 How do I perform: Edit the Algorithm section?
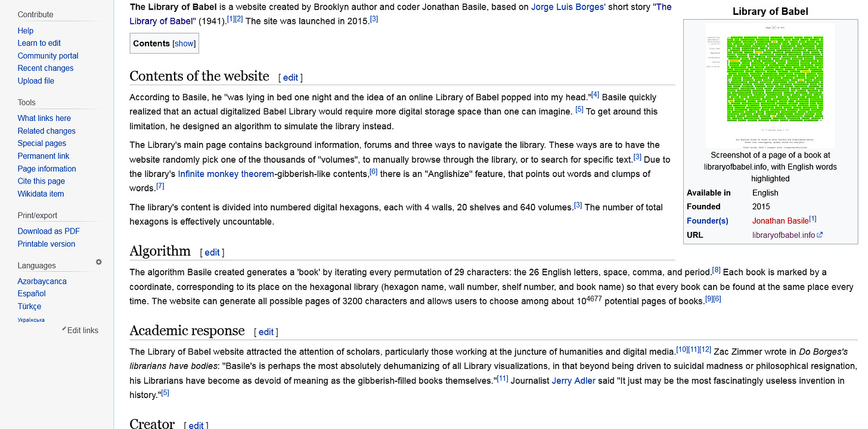point(212,253)
